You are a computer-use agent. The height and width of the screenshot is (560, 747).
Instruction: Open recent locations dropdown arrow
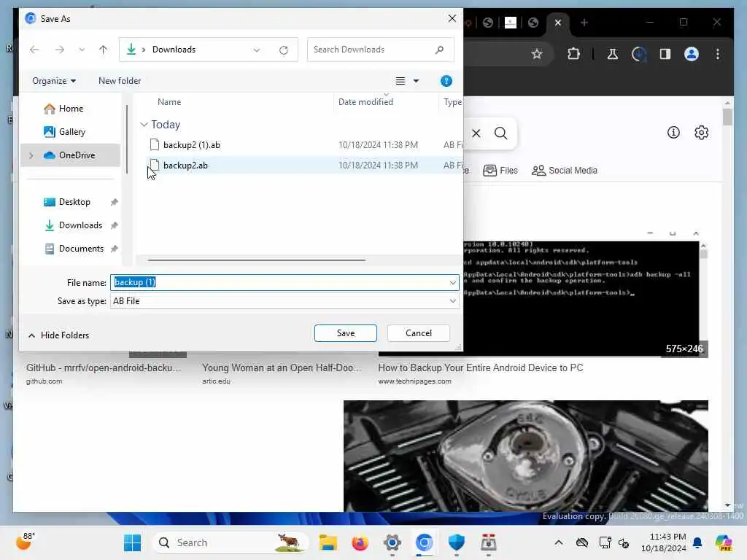(x=82, y=50)
